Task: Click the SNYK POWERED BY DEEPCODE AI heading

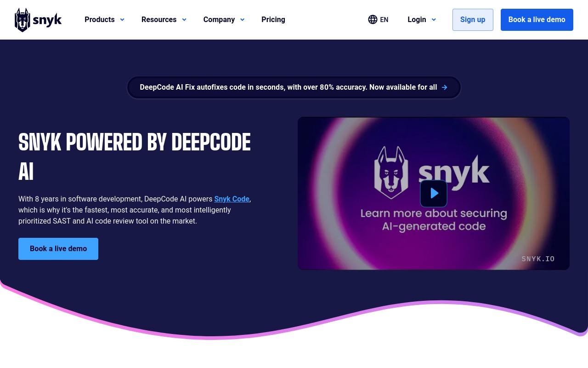Action: point(135,156)
